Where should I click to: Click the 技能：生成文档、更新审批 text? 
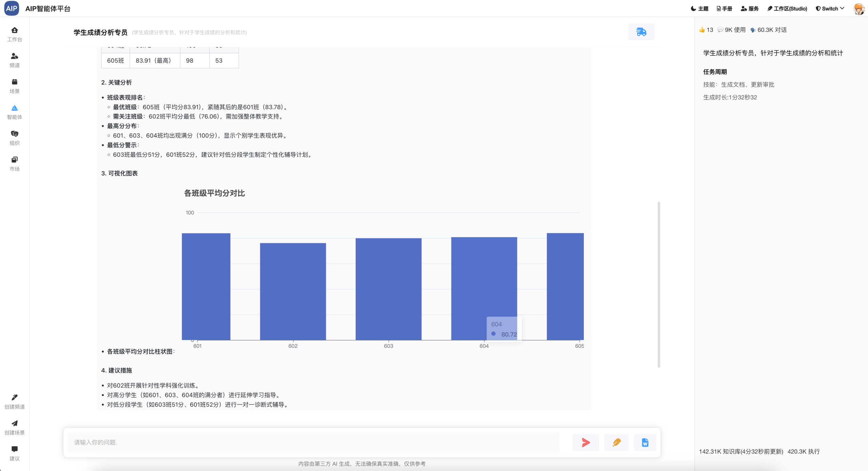[738, 84]
